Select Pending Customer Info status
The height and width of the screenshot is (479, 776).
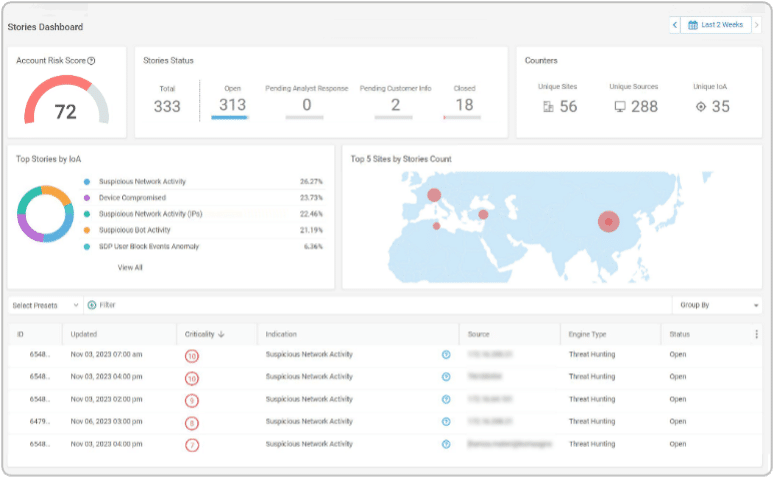395,102
